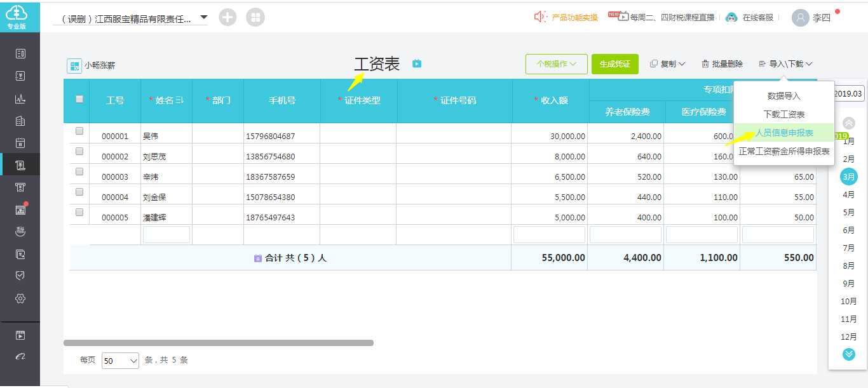
Task: Click the video tutorial icon beside 工资表
Action: (x=417, y=64)
